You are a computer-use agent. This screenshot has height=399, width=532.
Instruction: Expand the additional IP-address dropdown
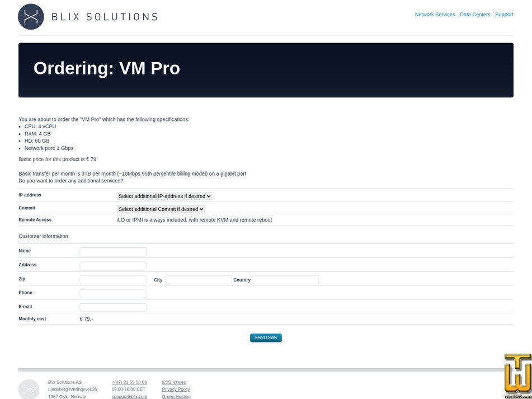click(x=164, y=196)
